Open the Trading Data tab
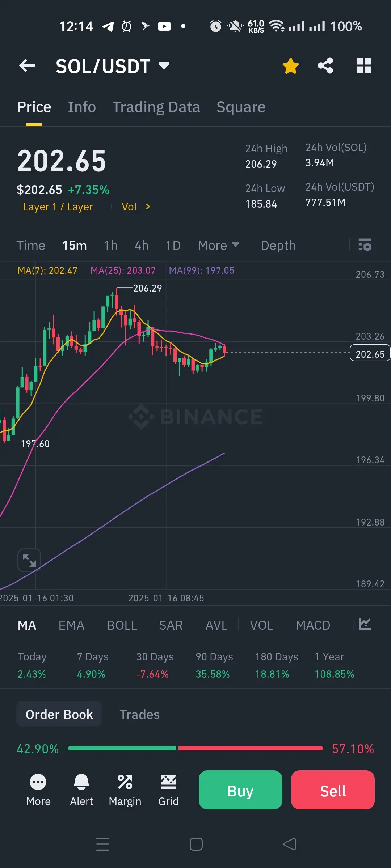Viewport: 391px width, 868px height. pyautogui.click(x=156, y=107)
